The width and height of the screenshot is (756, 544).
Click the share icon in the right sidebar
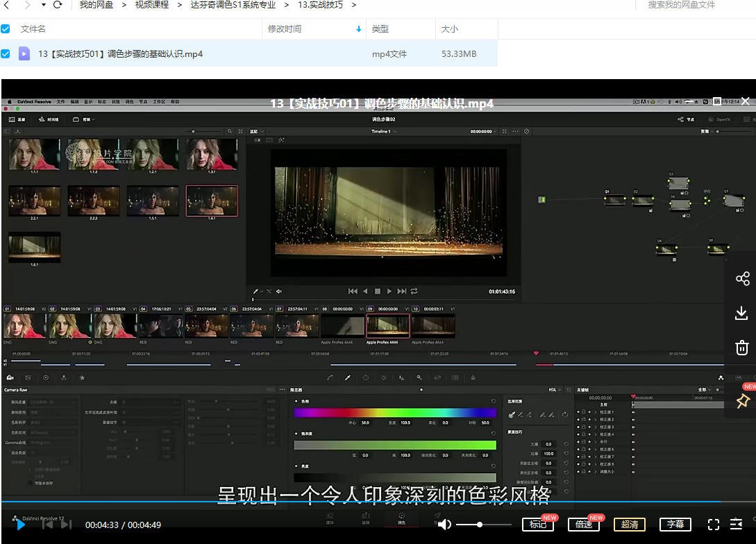point(741,278)
